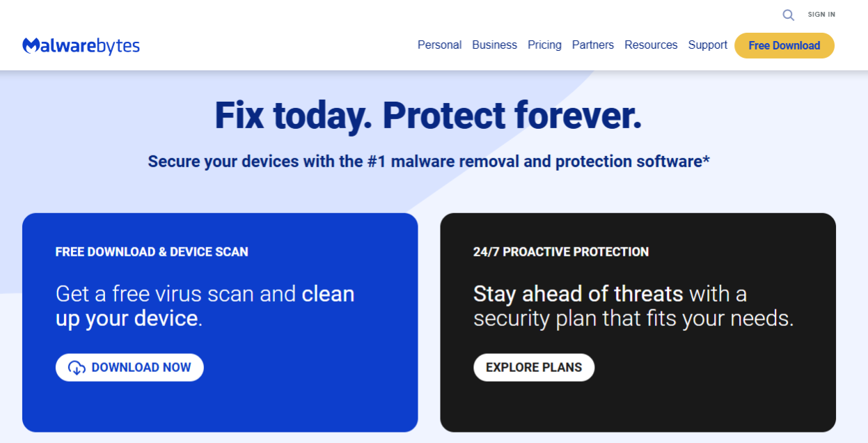Click 'security plan that fits your needs' text
Screen dimensions: 868x443
coord(633,319)
